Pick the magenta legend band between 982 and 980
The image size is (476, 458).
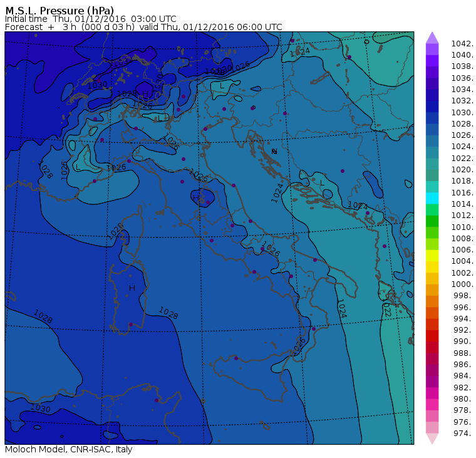(x=432, y=393)
